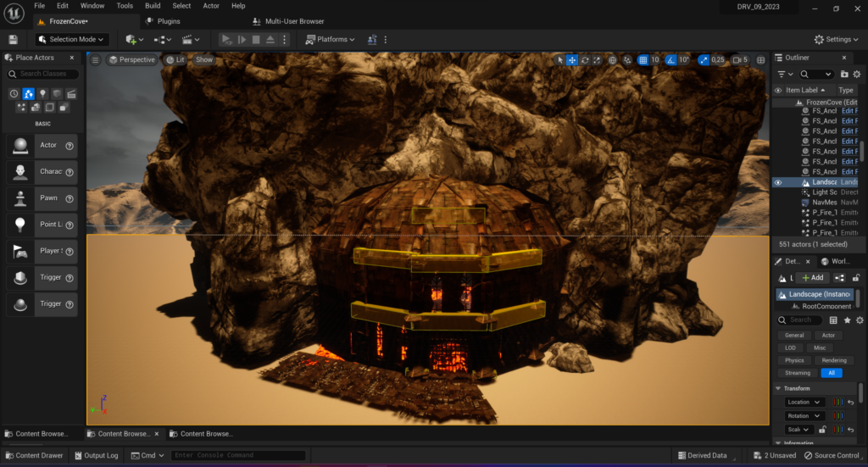Toggle rotation angle snapping
868x467 pixels.
pyautogui.click(x=671, y=60)
